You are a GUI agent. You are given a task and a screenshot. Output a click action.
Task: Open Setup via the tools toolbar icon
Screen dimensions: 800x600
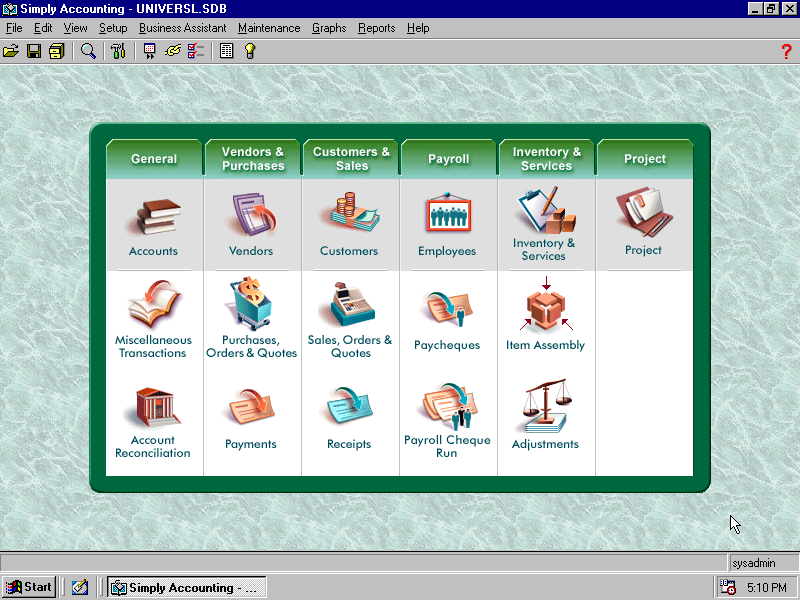pyautogui.click(x=118, y=51)
